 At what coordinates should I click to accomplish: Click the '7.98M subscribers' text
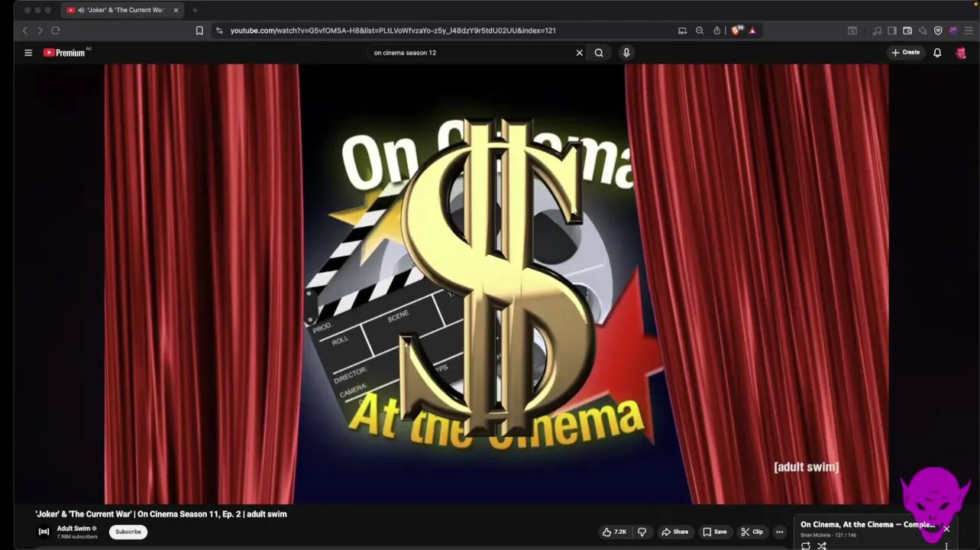coord(77,537)
